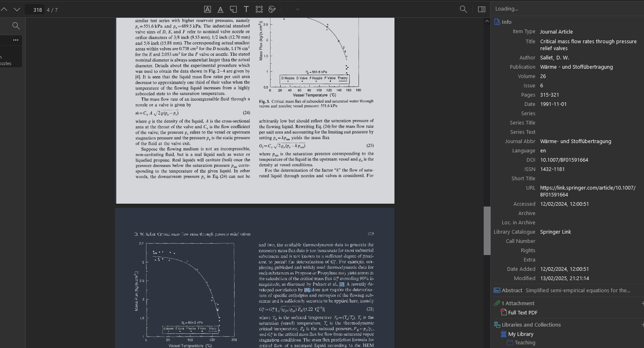Search annotations in the left sidebar
The height and width of the screenshot is (348, 644).
point(16,26)
